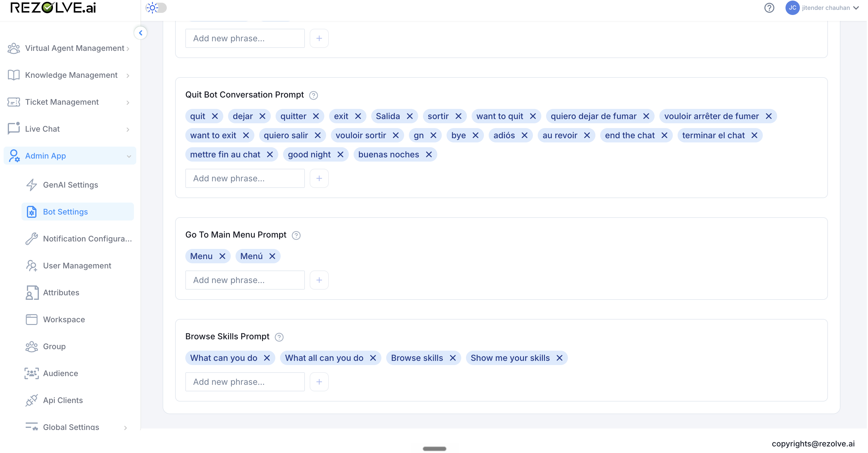Remove the 'adiós' phrase tag

pos(524,136)
